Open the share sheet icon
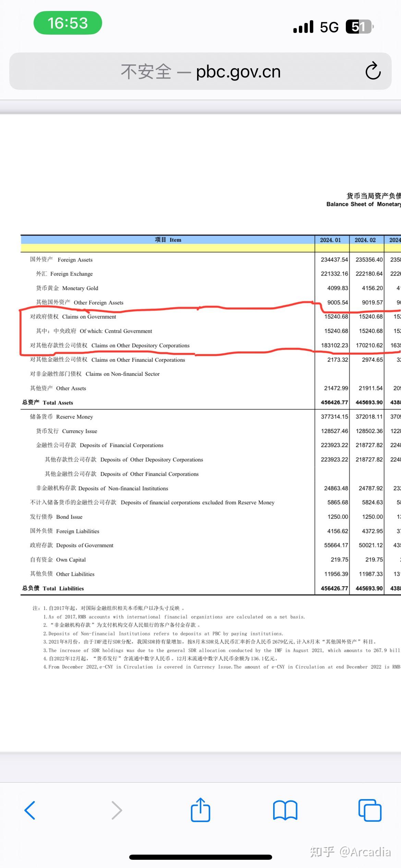Viewport: 401px width, 868px height. (x=200, y=810)
